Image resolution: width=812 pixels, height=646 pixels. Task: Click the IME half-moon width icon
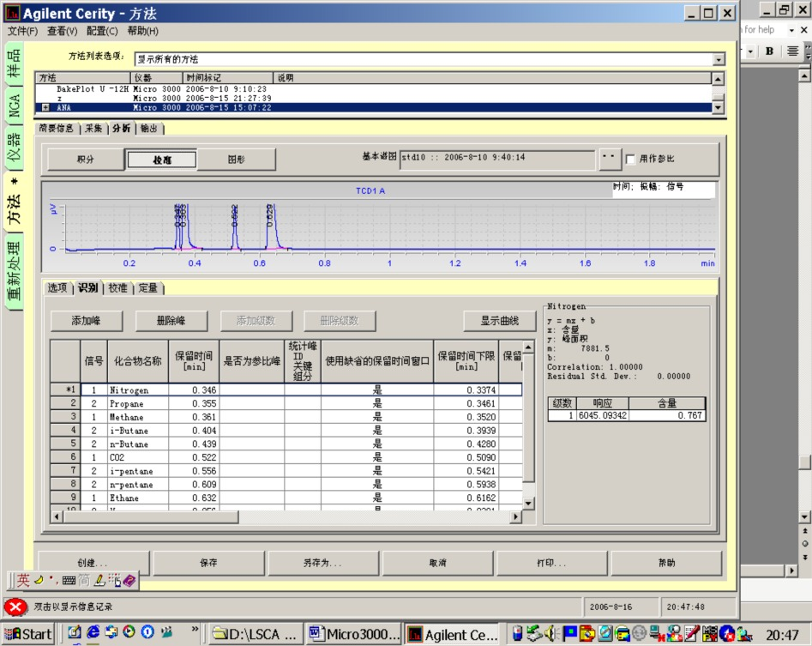coord(39,580)
